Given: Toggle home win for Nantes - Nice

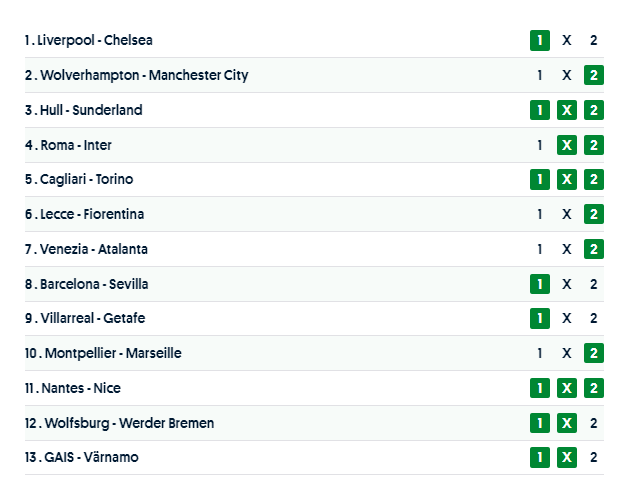Looking at the screenshot, I should (540, 388).
